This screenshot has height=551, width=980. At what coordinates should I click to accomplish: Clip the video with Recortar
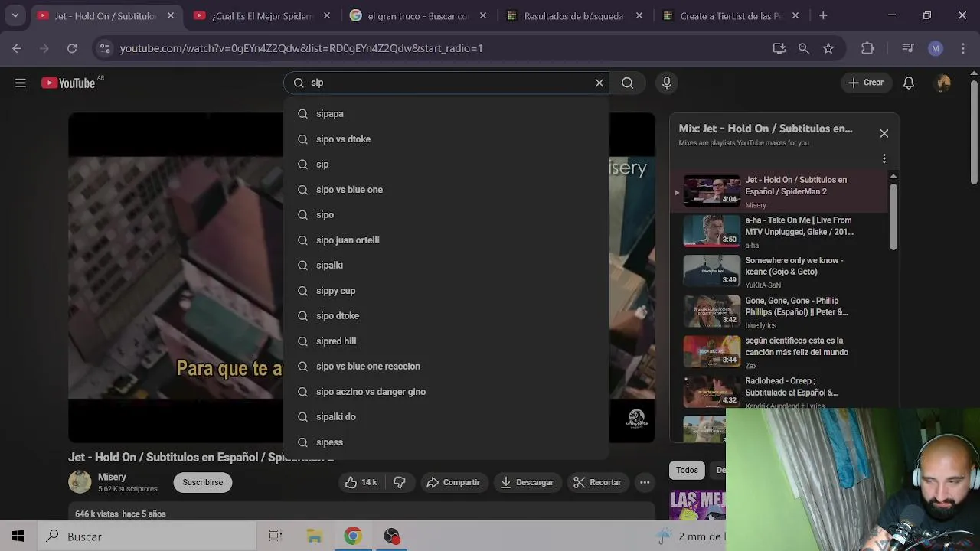click(x=597, y=482)
